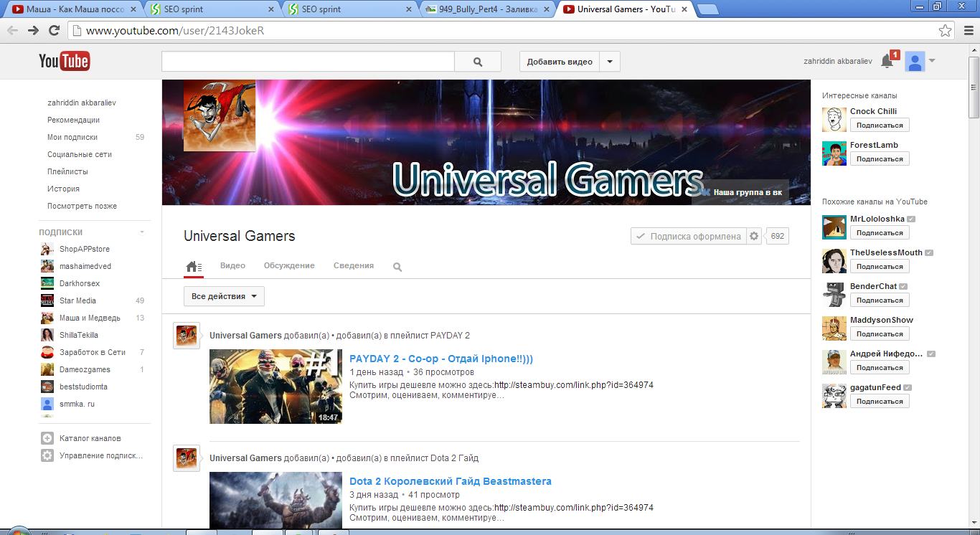Search the channel with magnifier icon
Viewport: 980px width, 535px height.
click(397, 267)
